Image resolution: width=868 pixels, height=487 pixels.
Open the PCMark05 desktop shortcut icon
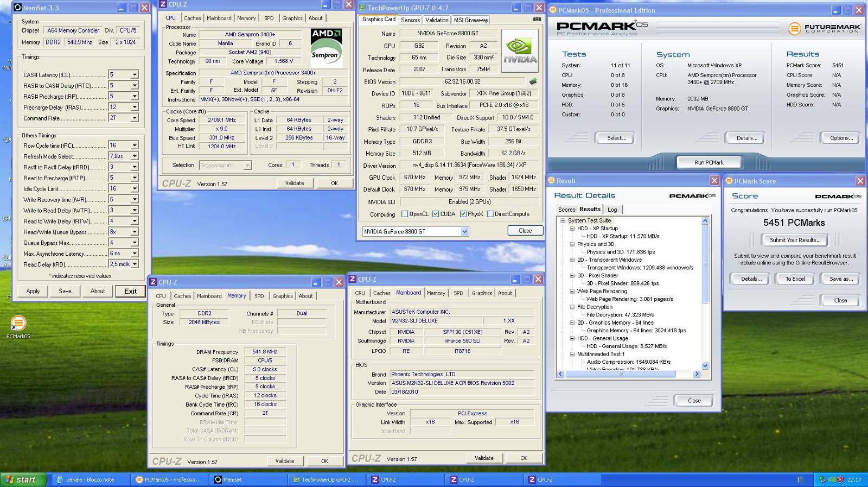pyautogui.click(x=18, y=324)
